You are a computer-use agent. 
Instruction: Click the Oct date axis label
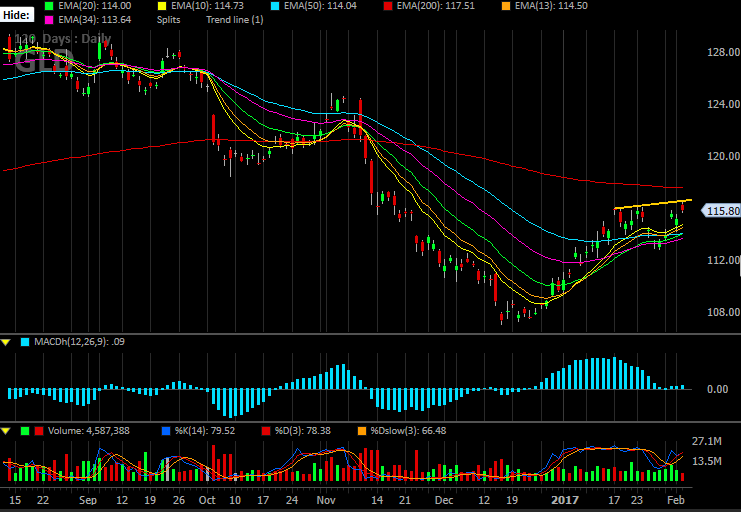pyautogui.click(x=207, y=500)
